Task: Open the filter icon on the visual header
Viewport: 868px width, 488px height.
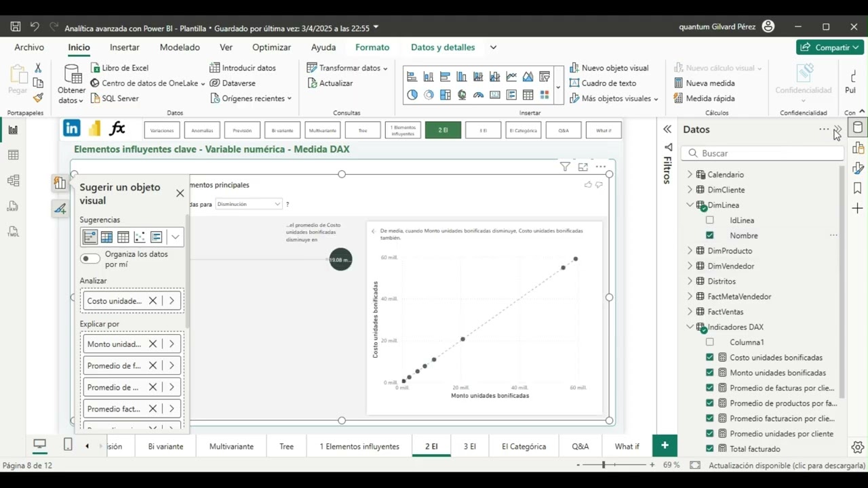Action: pos(565,167)
